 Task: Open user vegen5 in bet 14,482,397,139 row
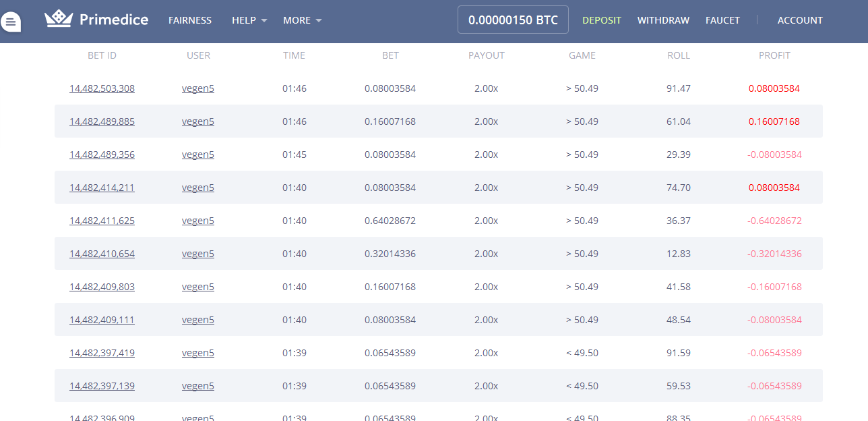point(198,386)
